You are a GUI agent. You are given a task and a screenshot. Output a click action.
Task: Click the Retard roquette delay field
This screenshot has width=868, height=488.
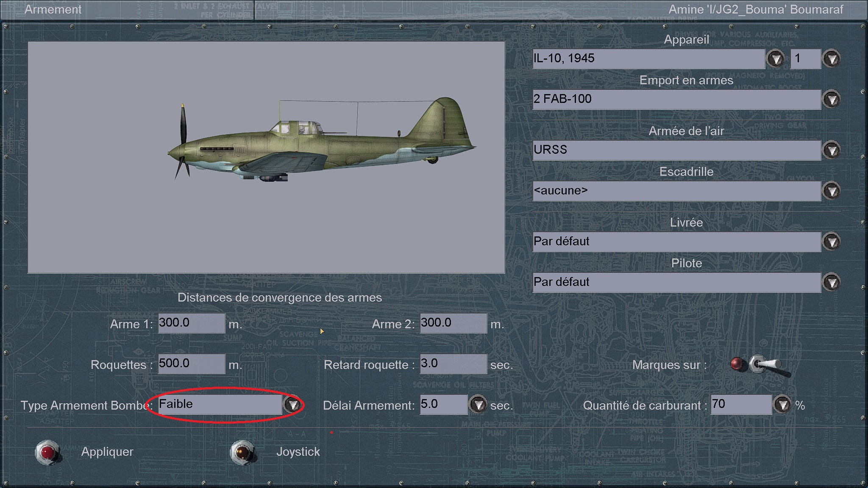453,364
